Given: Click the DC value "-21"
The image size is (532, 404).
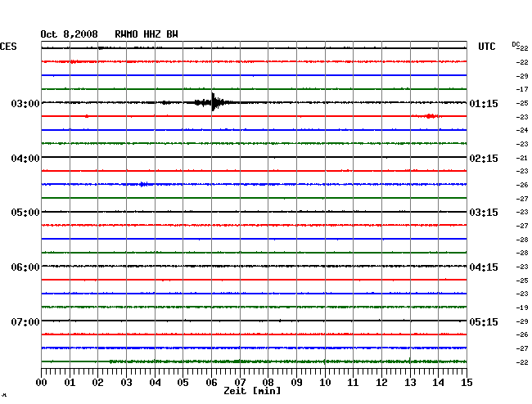Looking at the screenshot, I should coord(522,158).
